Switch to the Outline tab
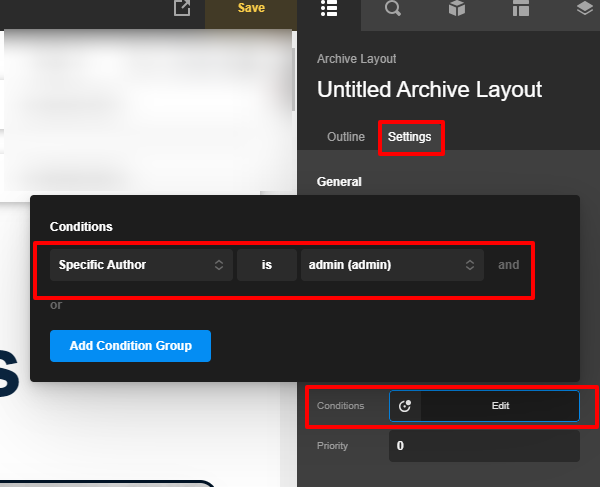600x487 pixels. coord(346,137)
